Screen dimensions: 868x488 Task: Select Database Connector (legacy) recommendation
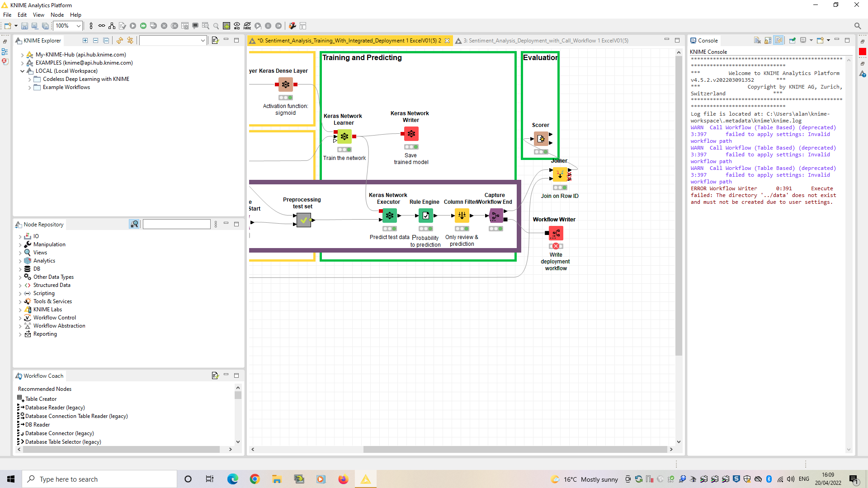[x=60, y=433]
